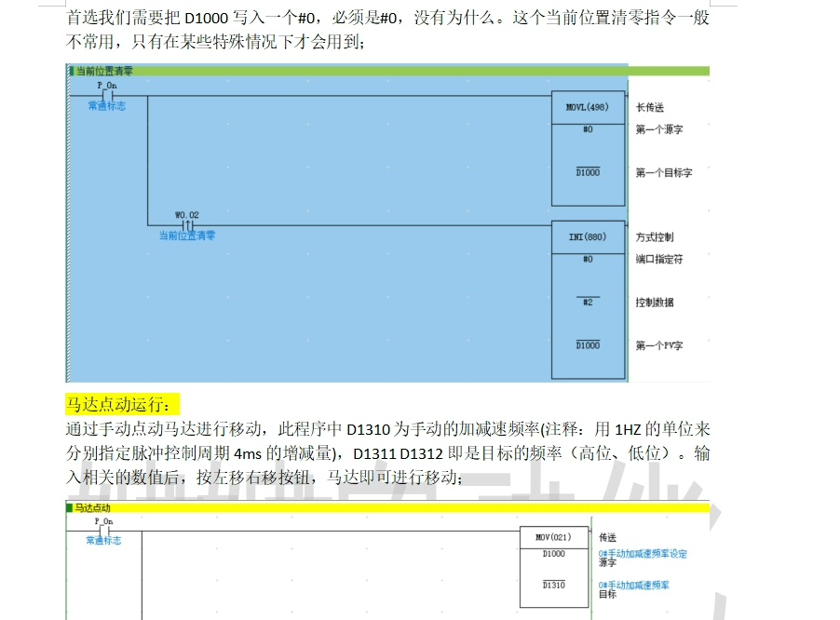Click the 端口指定符 description label
The width and height of the screenshot is (840, 620).
(x=659, y=259)
